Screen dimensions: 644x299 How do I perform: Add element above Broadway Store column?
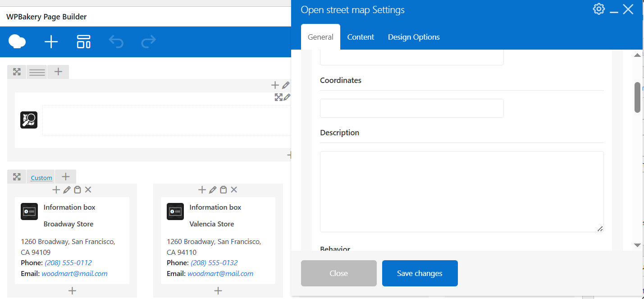pyautogui.click(x=56, y=190)
